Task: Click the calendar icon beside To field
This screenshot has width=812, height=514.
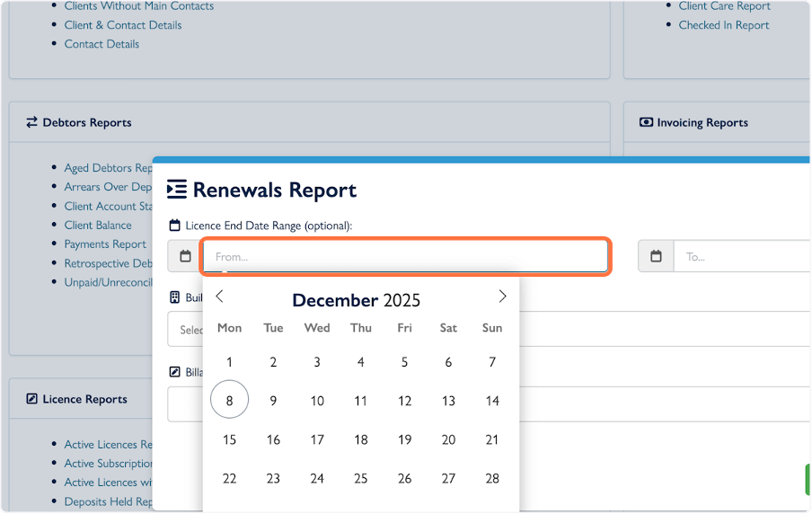Action: (x=656, y=257)
